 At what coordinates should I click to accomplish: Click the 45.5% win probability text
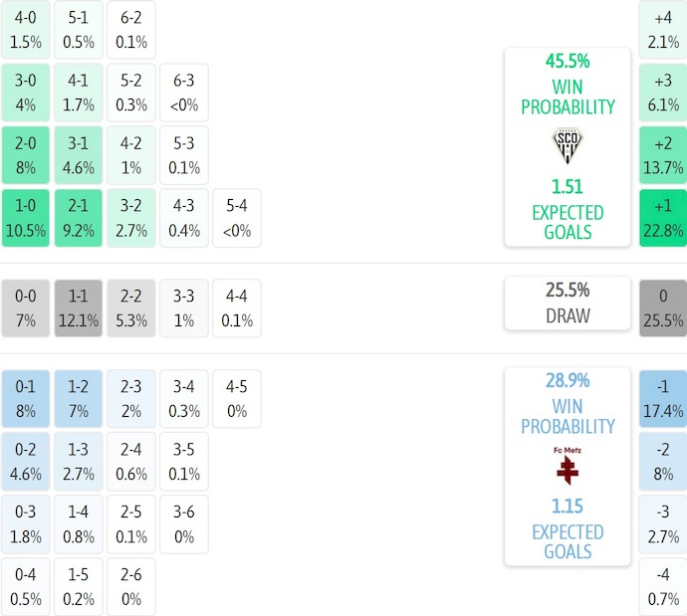(568, 61)
